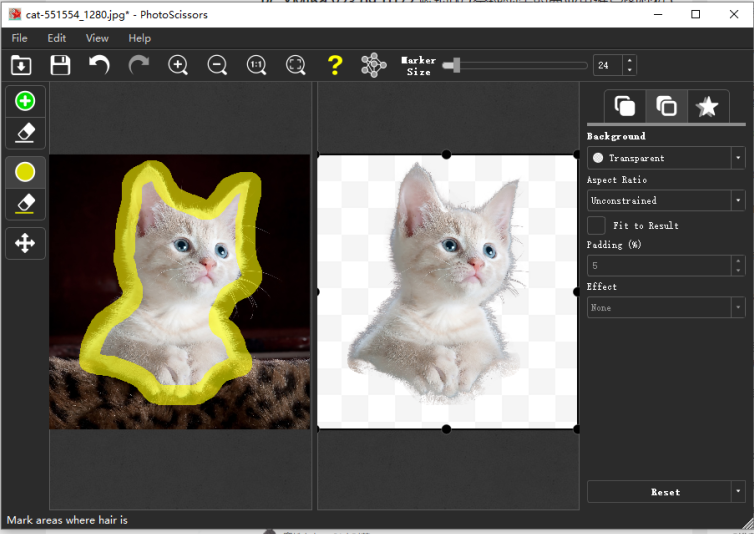Click the status text 'Mark areas where hair is'
Image resolution: width=754 pixels, height=534 pixels.
67,520
